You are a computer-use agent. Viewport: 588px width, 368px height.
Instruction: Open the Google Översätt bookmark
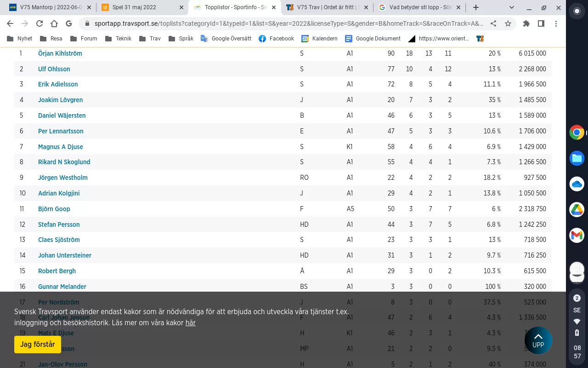coord(226,39)
